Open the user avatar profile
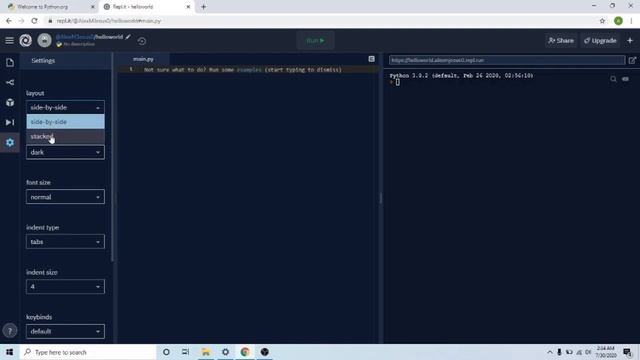This screenshot has height=360, width=640. [44, 40]
